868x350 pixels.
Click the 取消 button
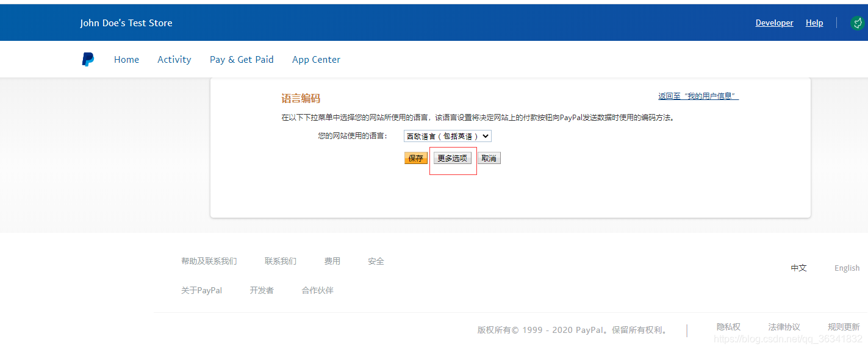489,158
